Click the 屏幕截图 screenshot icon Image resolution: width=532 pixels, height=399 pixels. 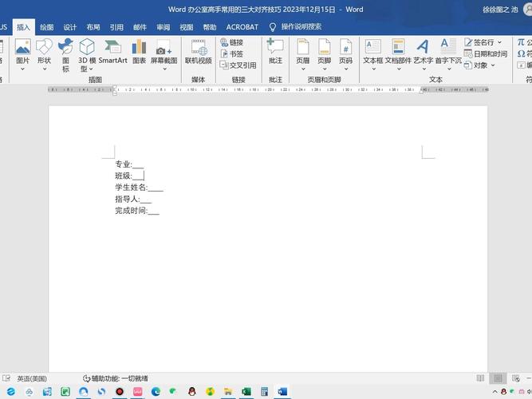164,46
